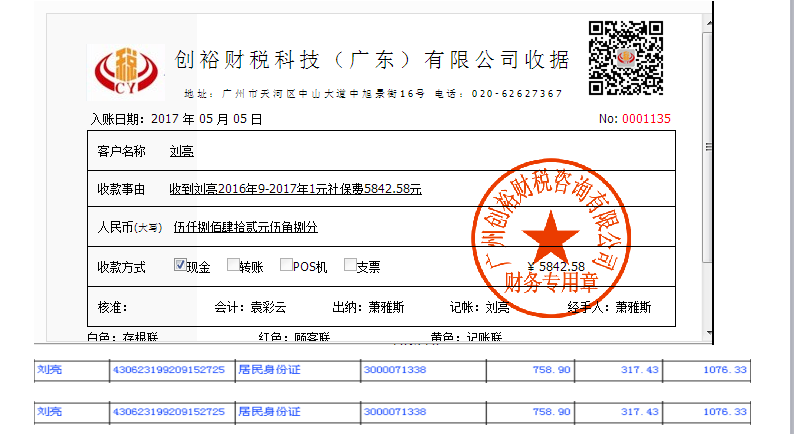Select 刘亮 in the first table row

click(x=48, y=370)
